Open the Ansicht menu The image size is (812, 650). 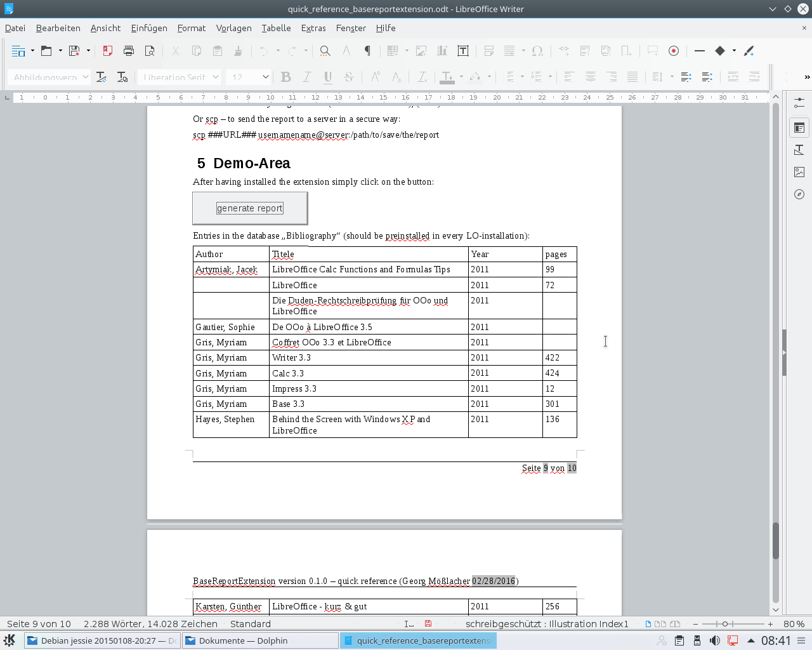(x=105, y=28)
